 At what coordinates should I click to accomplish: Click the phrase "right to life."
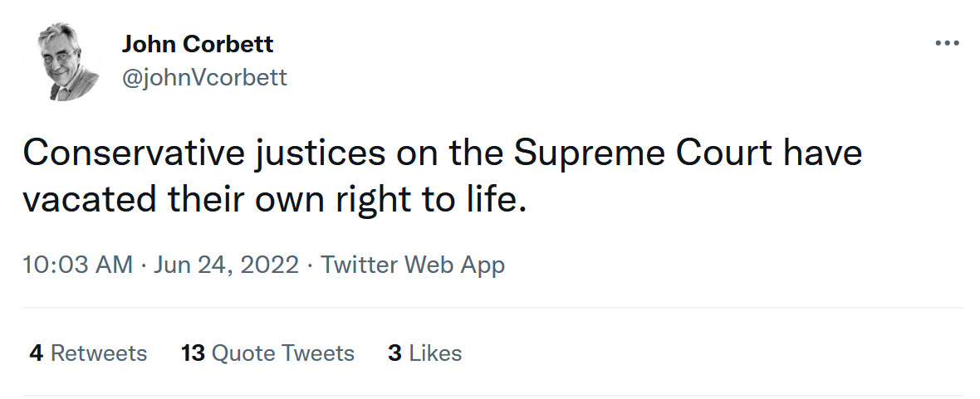coord(445,201)
